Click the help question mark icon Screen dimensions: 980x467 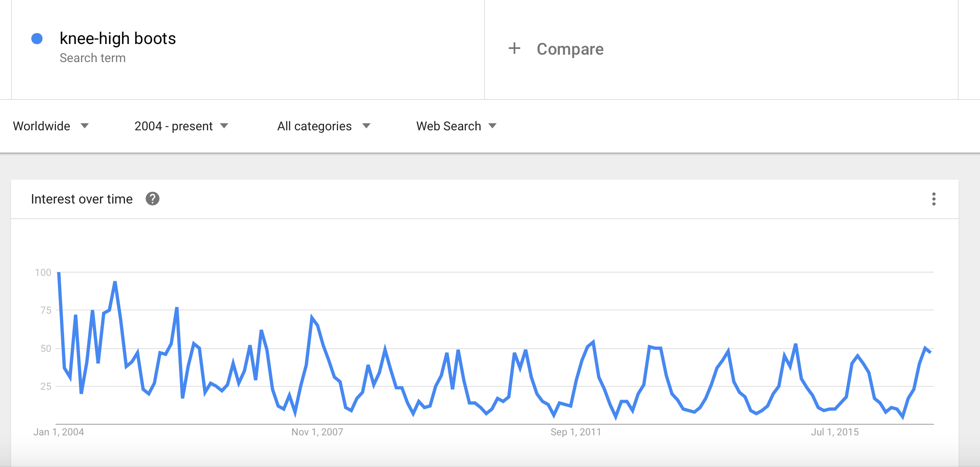(x=153, y=199)
